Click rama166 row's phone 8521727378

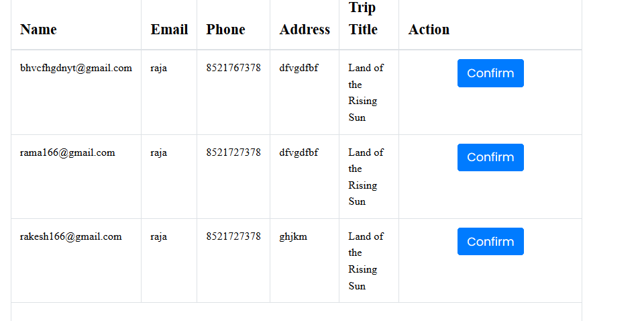[233, 152]
